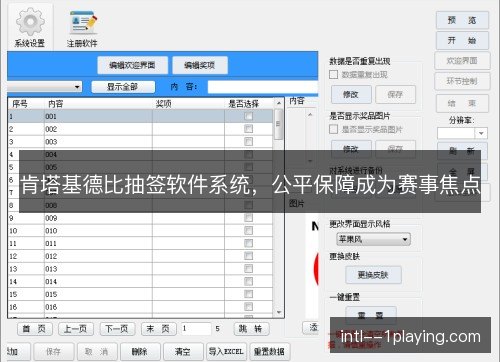The image size is (500, 362).
Task: Click the 编辑欢迎界面 button
Action: (132, 65)
